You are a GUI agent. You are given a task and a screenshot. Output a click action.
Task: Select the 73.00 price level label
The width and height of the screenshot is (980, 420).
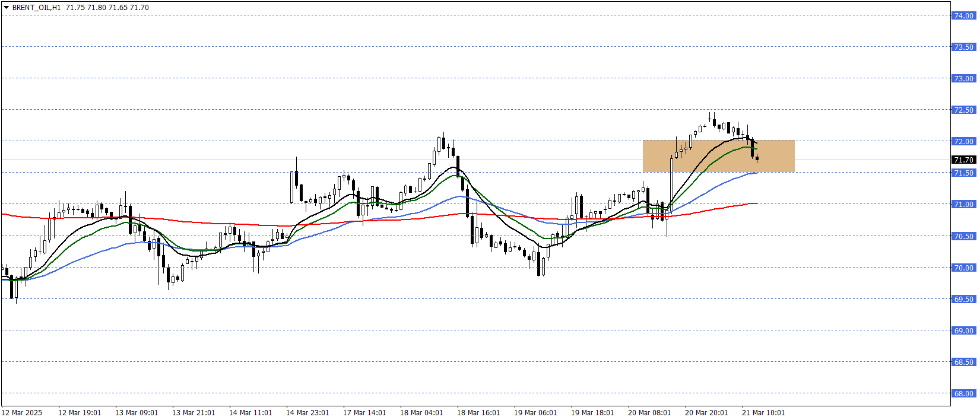point(963,79)
